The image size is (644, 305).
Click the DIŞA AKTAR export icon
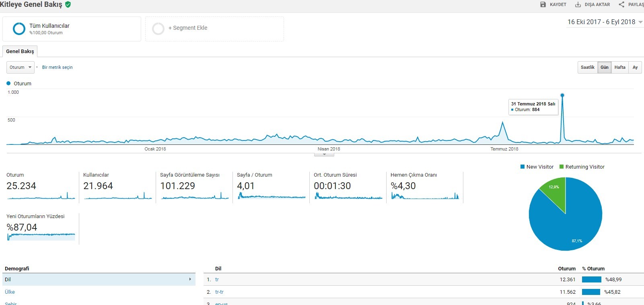pos(578,4)
